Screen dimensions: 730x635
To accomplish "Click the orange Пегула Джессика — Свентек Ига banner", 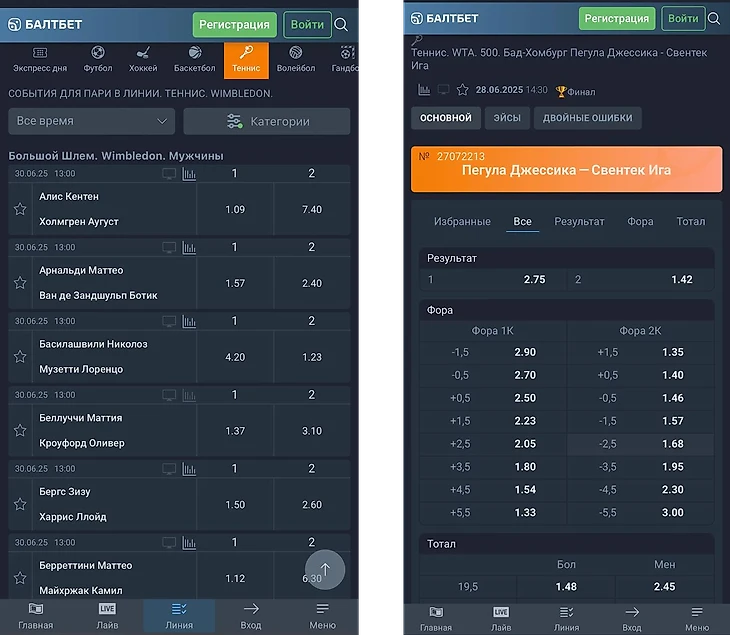I will (x=566, y=169).
